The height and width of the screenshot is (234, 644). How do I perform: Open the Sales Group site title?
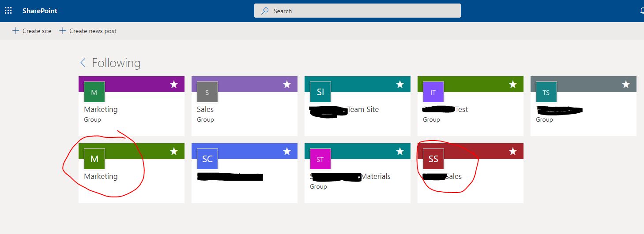tap(205, 109)
